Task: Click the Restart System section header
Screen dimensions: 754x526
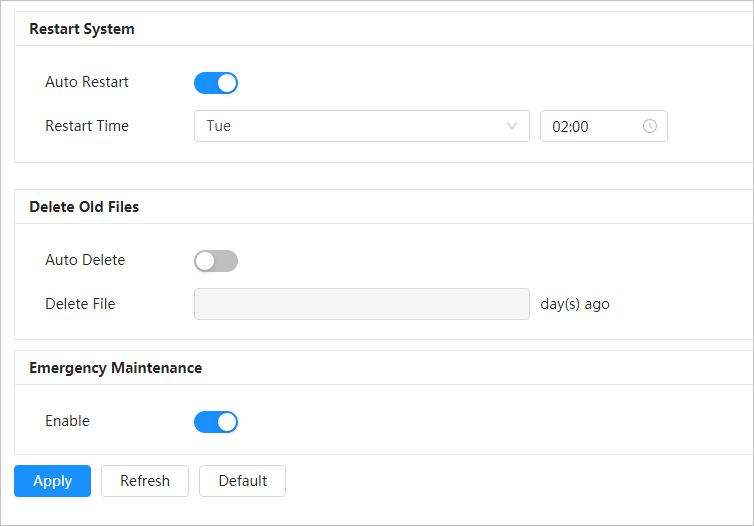Action: [x=82, y=29]
